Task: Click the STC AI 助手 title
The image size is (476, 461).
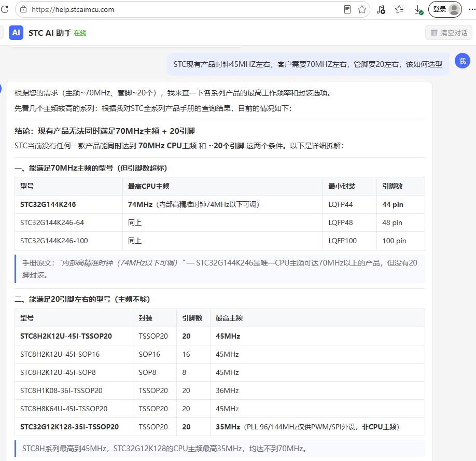Action: click(x=50, y=33)
